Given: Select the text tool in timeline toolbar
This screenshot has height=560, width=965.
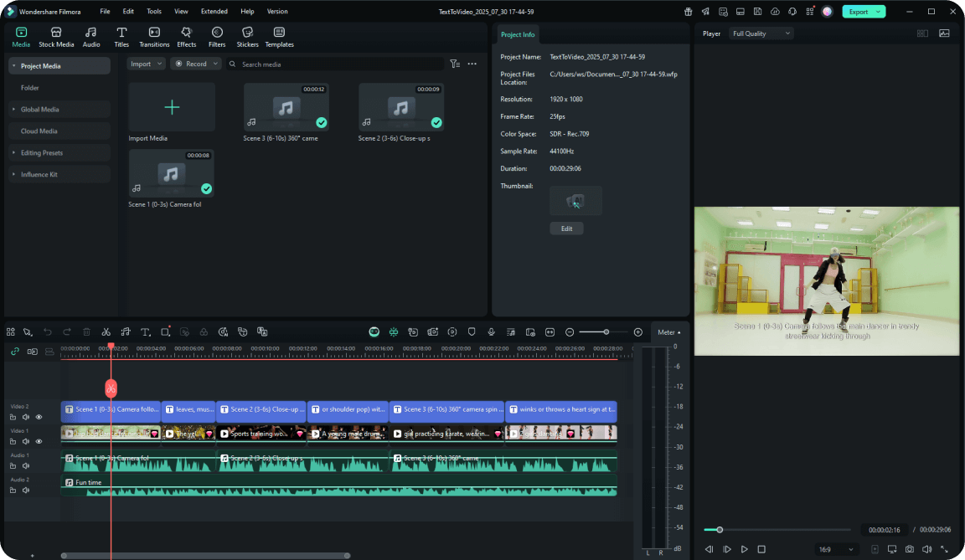Looking at the screenshot, I should pos(145,332).
